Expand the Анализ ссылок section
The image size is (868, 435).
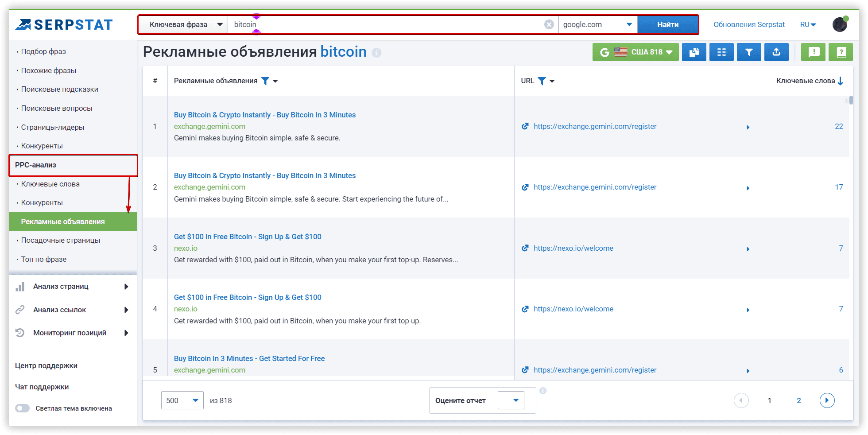126,310
